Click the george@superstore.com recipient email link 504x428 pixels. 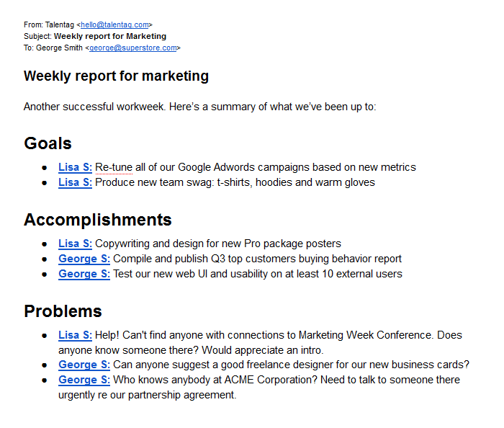(133, 48)
